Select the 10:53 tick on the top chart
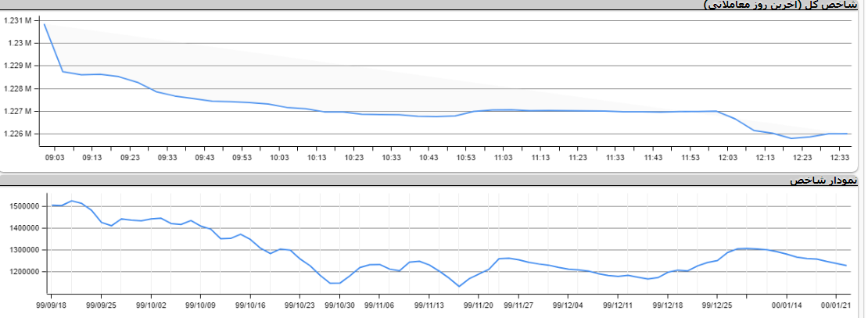Screen dimensions: 868x318 [466, 157]
